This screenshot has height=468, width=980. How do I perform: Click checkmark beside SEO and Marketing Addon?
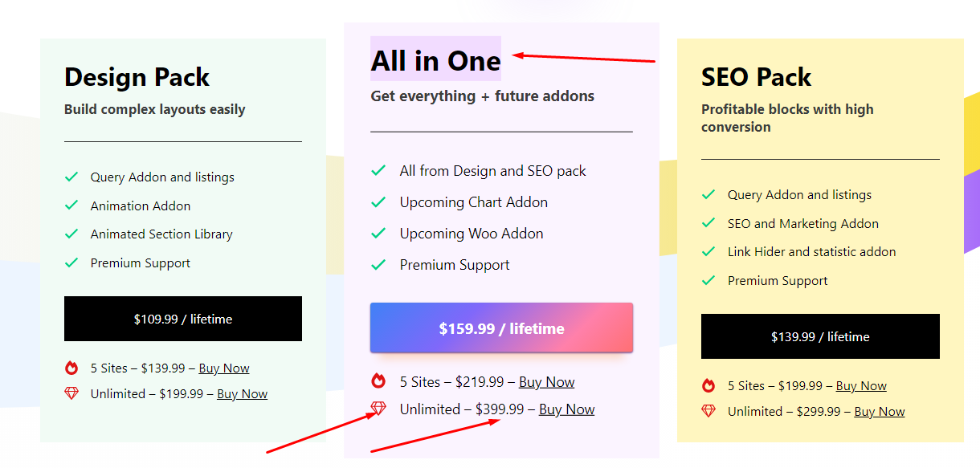[x=708, y=223]
